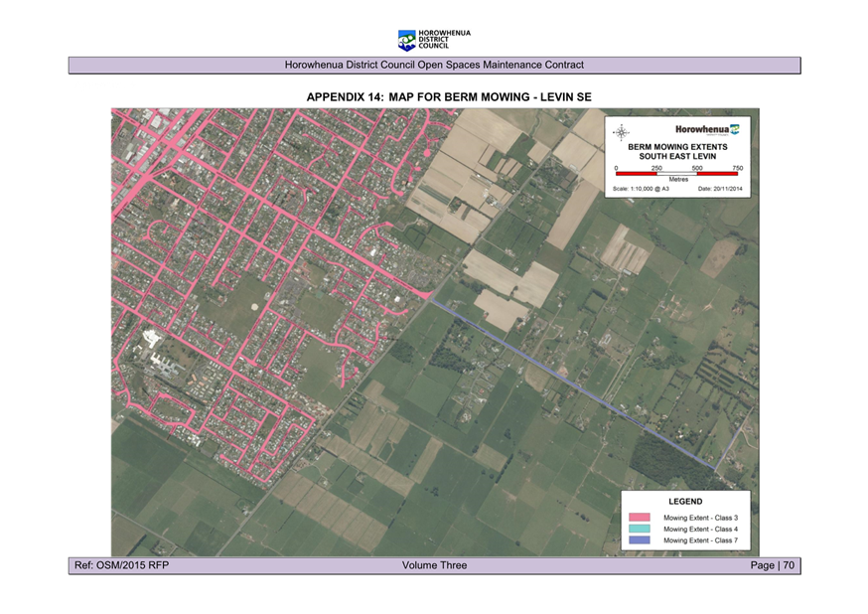Click the footer text 'Volume Three'
The height and width of the screenshot is (614, 868).
pyautogui.click(x=435, y=565)
